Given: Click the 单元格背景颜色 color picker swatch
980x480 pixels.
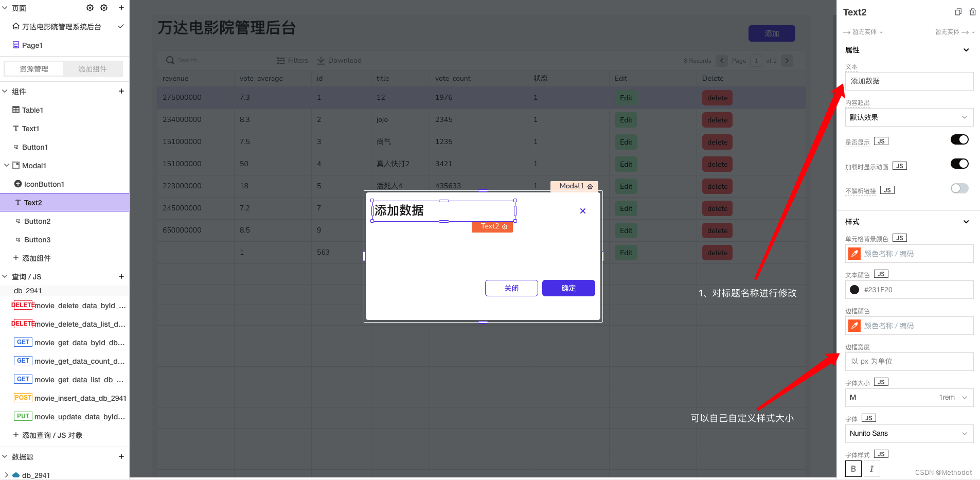Looking at the screenshot, I should tap(854, 254).
